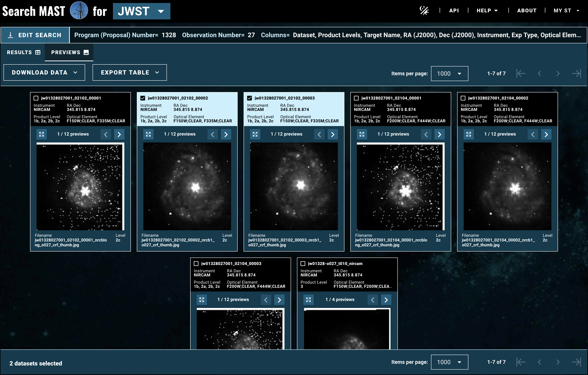Advance to next preview of jw01328027001_02104_00003

(279, 300)
